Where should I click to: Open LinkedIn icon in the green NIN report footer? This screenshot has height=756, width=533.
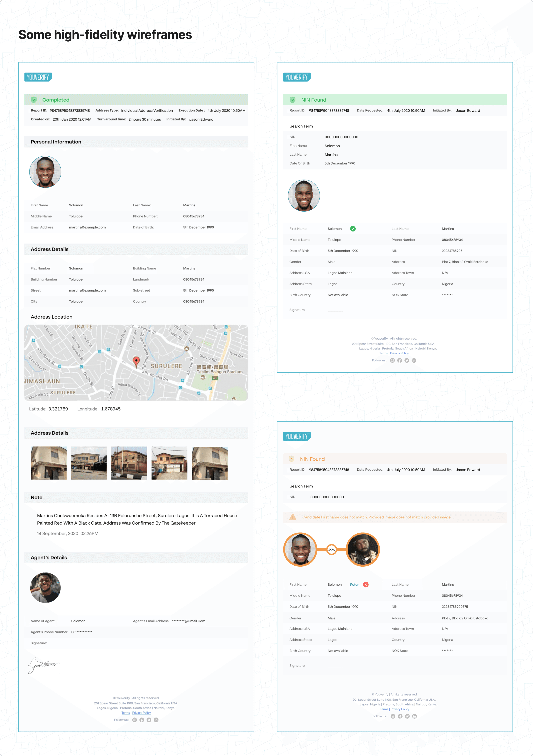tap(414, 361)
